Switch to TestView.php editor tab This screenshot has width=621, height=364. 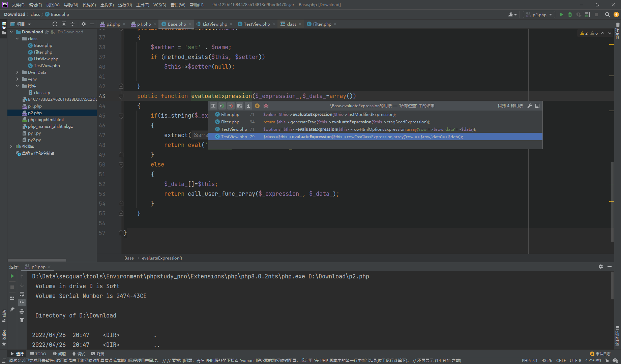tap(257, 24)
